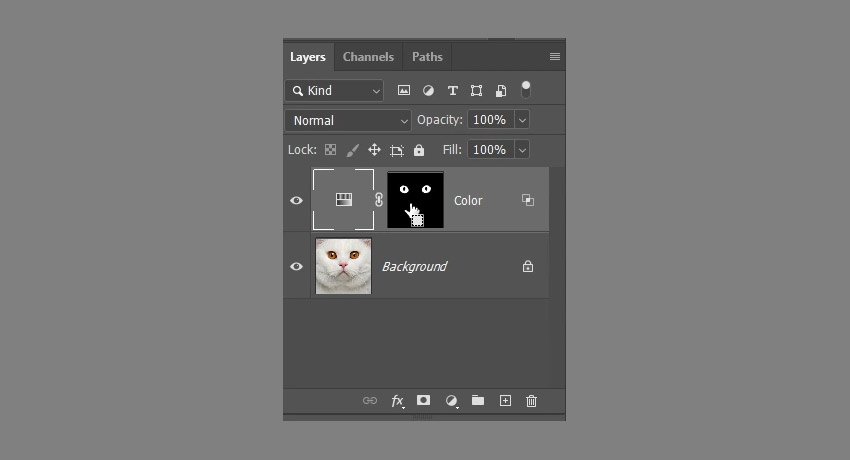Switch to the Channels tab
The width and height of the screenshot is (850, 460).
coord(368,57)
